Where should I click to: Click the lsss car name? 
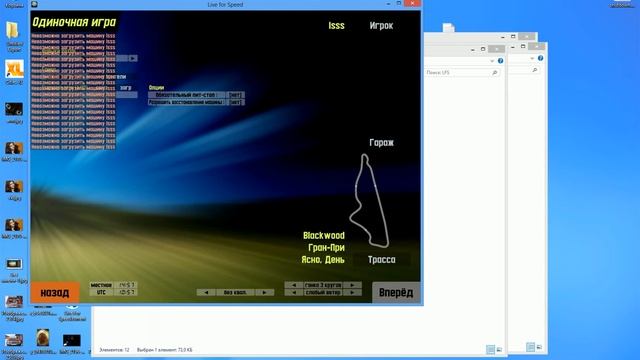[336, 26]
